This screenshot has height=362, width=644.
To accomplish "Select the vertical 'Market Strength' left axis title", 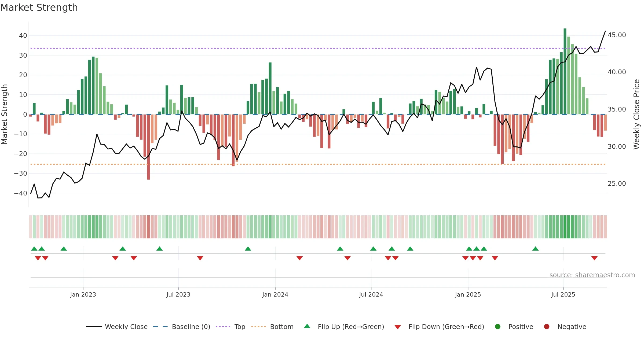I will [x=5, y=114].
